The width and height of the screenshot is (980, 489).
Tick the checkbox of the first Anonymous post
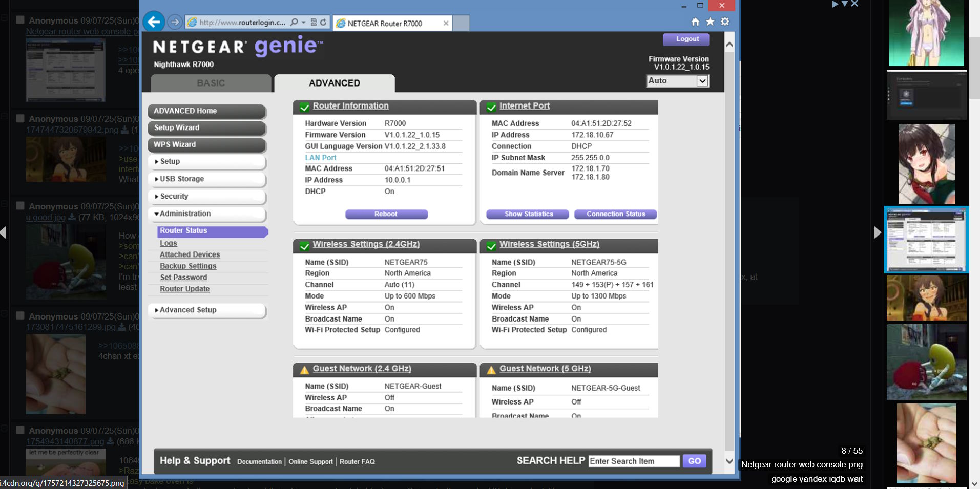coord(20,20)
